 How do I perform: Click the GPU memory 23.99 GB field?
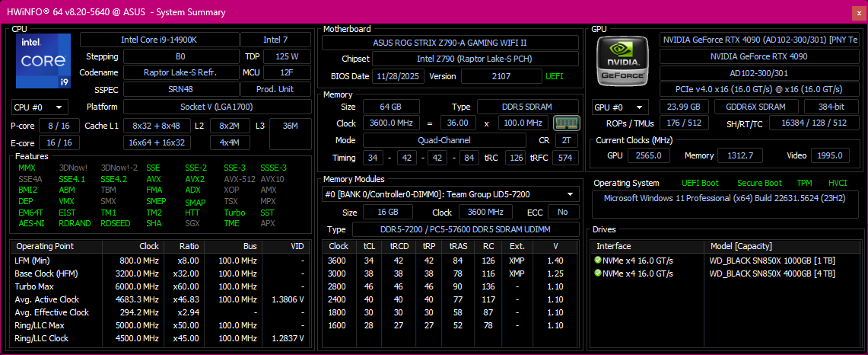684,107
